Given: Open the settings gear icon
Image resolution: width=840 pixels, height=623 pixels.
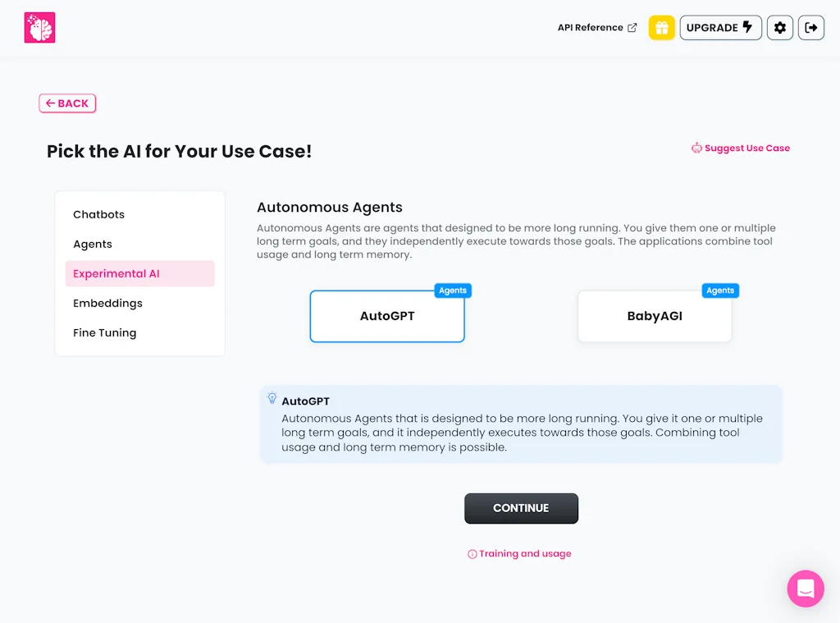Looking at the screenshot, I should 779,27.
